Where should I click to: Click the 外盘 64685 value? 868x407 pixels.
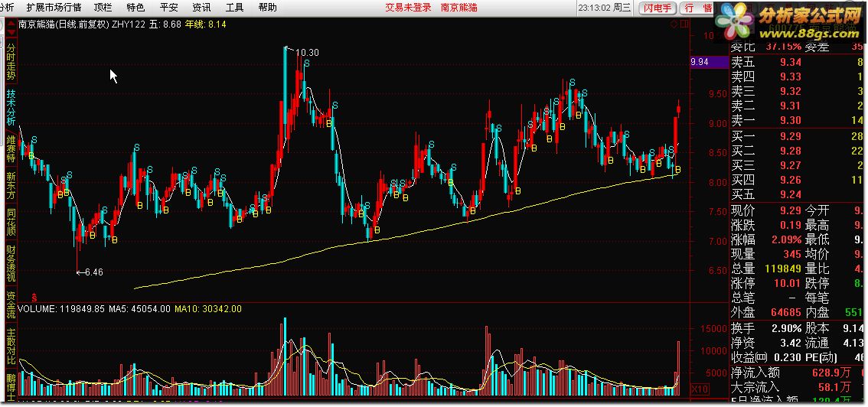[x=785, y=313]
